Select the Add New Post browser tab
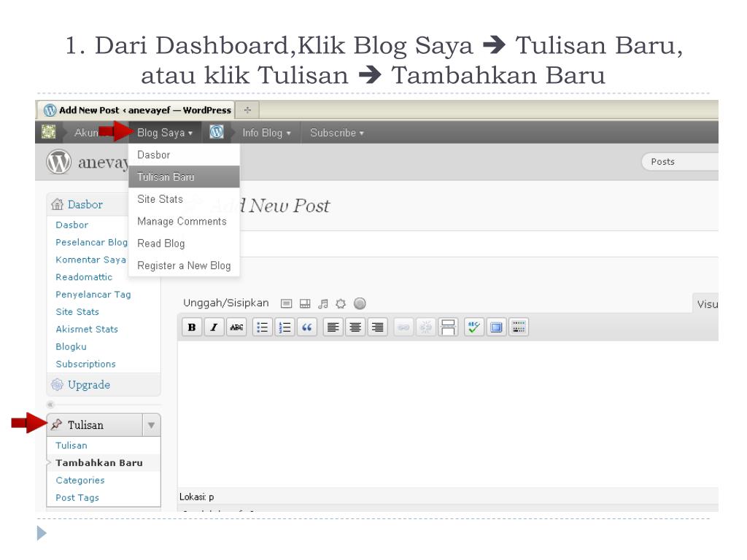The width and height of the screenshot is (747, 560). coord(136,110)
